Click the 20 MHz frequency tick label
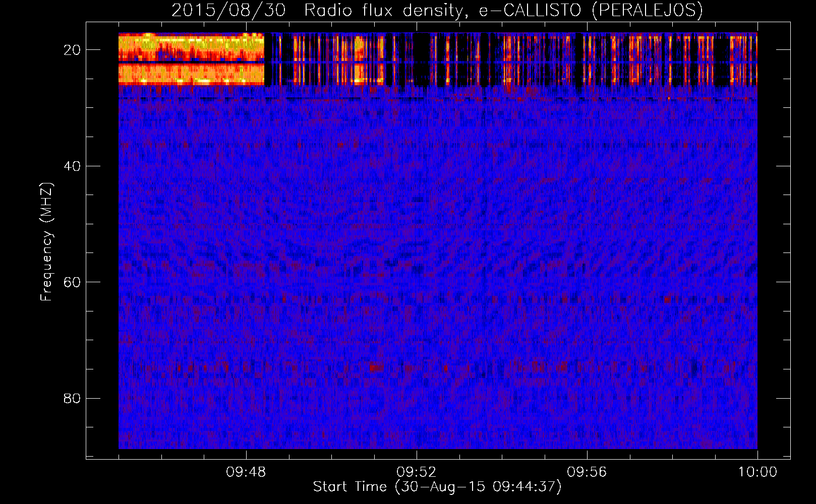Screen dimensions: 816x504 (72, 50)
